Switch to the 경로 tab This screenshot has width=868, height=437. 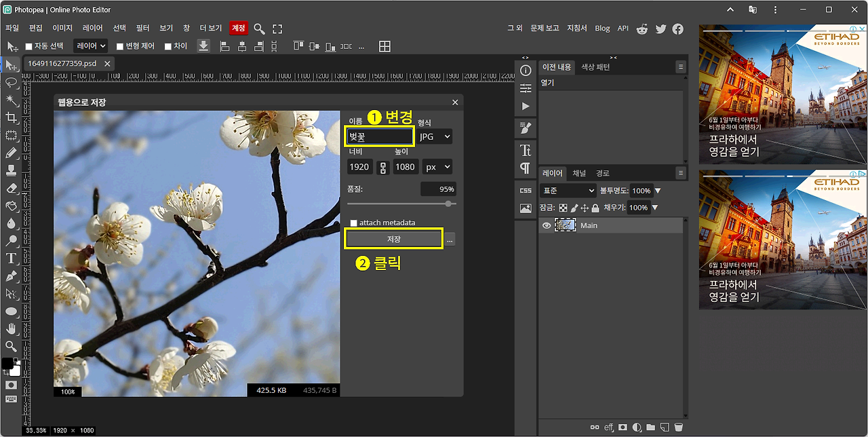click(603, 173)
